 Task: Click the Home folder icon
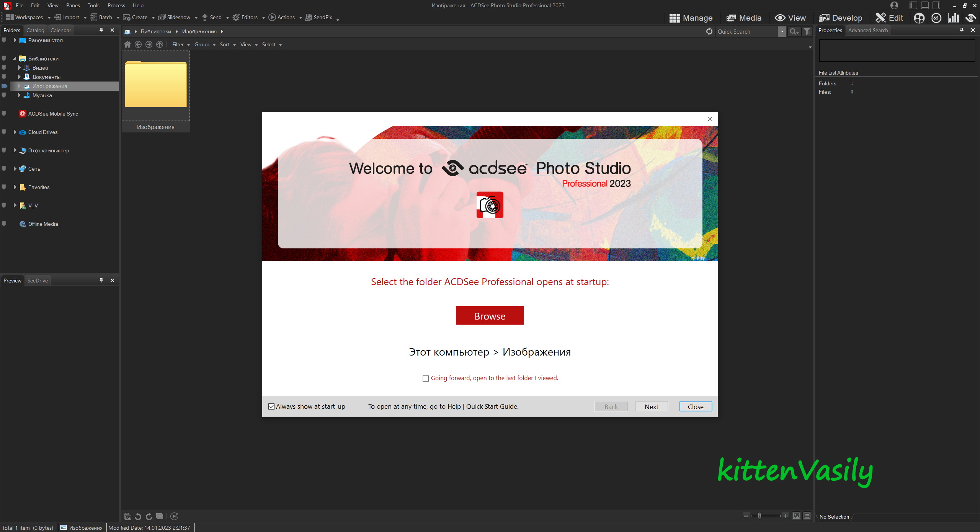(127, 44)
